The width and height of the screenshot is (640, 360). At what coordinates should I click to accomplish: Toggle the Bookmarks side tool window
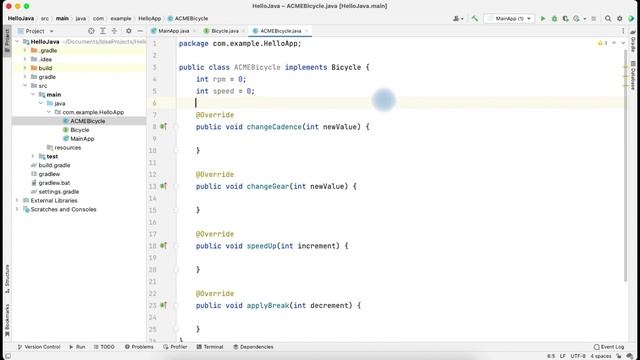point(7,320)
